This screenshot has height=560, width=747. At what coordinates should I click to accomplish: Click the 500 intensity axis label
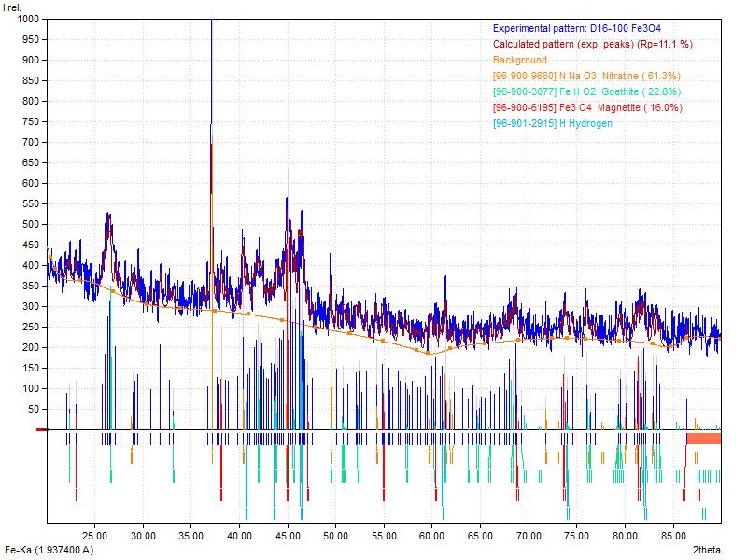31,224
